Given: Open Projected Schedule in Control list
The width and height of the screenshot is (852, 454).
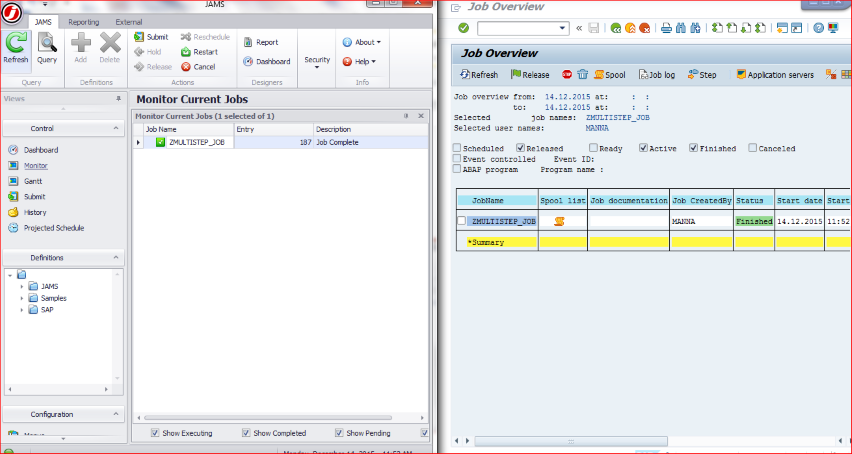Looking at the screenshot, I should (x=54, y=228).
